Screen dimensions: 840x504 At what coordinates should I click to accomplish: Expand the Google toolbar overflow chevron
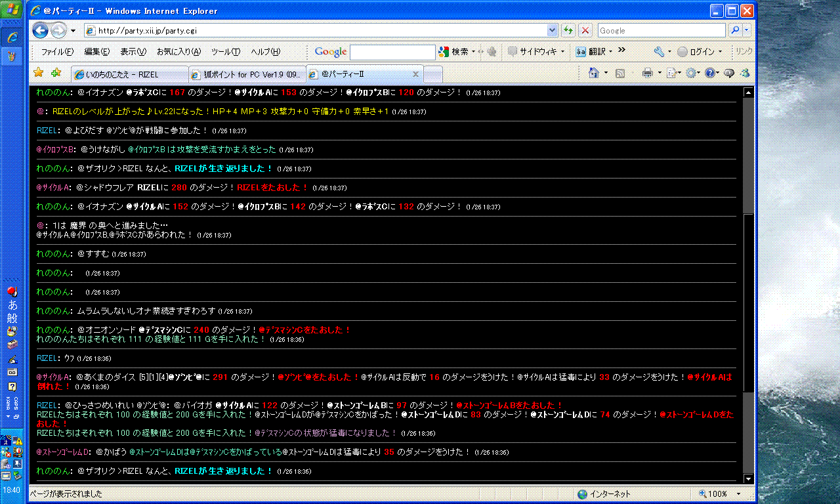pos(622,51)
